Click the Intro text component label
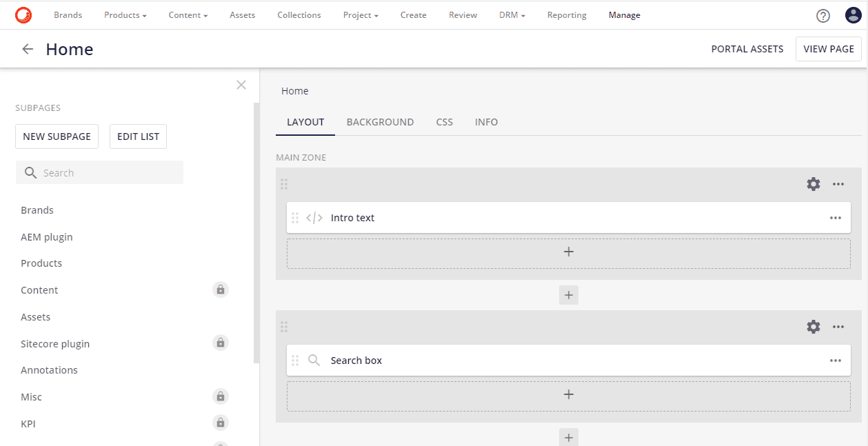 tap(353, 218)
